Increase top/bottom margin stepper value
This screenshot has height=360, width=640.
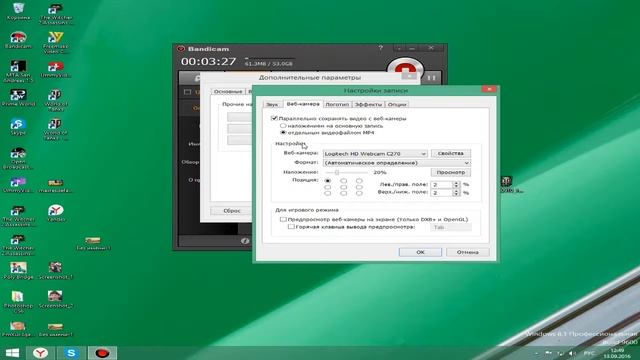pos(456,190)
